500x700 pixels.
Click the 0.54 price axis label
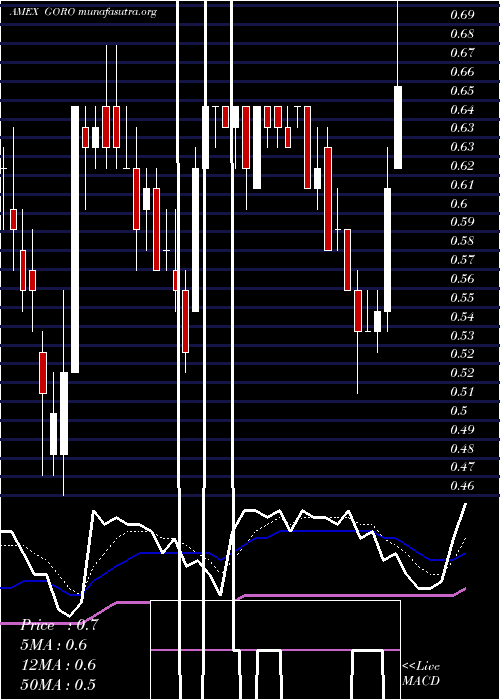click(x=462, y=317)
